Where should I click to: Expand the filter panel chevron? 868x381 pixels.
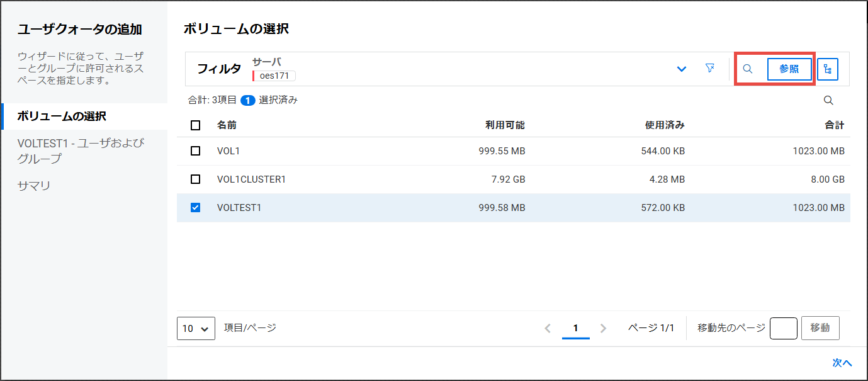(x=681, y=69)
